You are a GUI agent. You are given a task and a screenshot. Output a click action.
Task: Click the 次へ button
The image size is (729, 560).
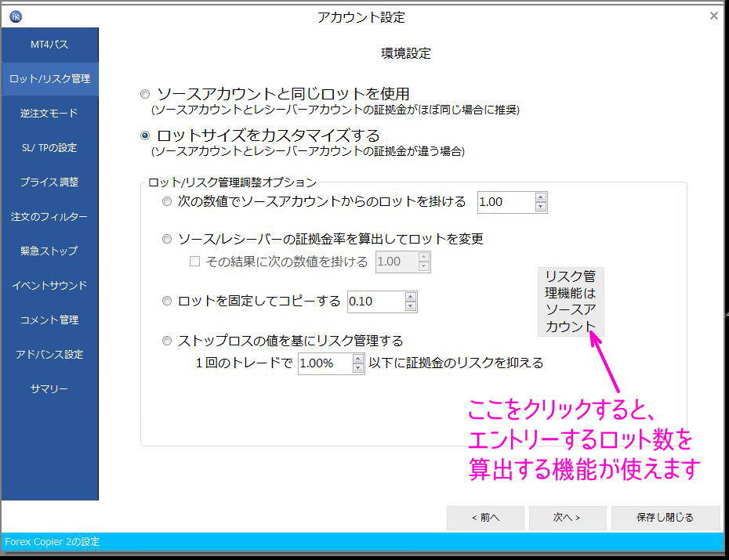coord(567,518)
